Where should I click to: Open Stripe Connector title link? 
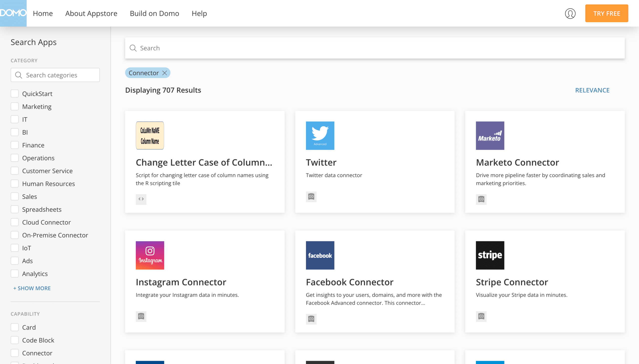(512, 282)
